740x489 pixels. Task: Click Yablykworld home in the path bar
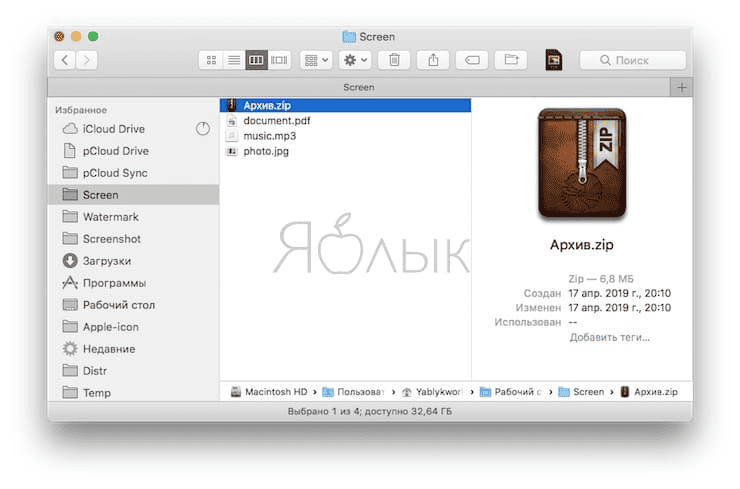point(432,392)
